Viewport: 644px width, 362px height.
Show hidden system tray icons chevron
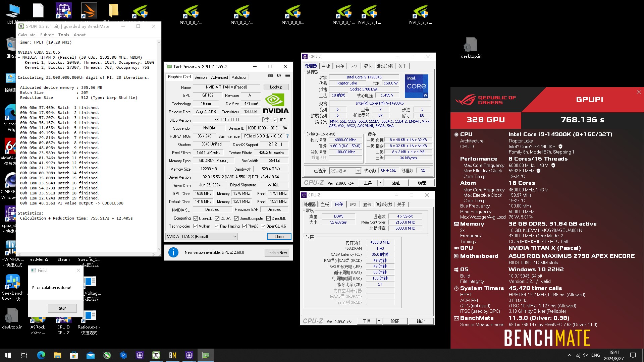569,355
